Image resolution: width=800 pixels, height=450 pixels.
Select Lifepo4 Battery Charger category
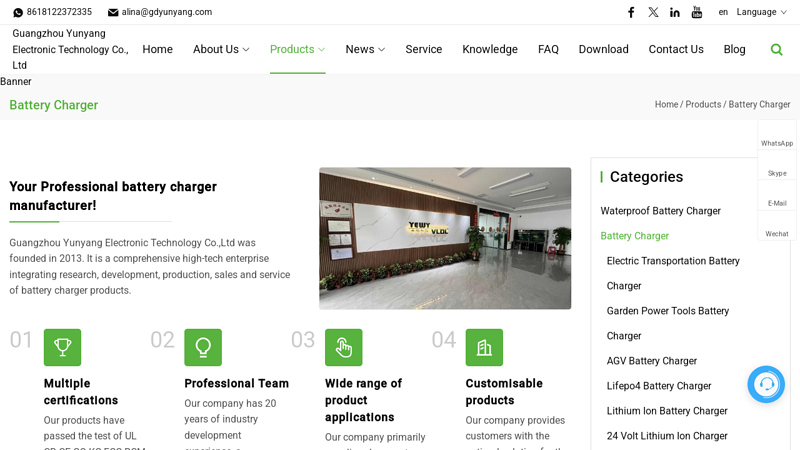(659, 386)
